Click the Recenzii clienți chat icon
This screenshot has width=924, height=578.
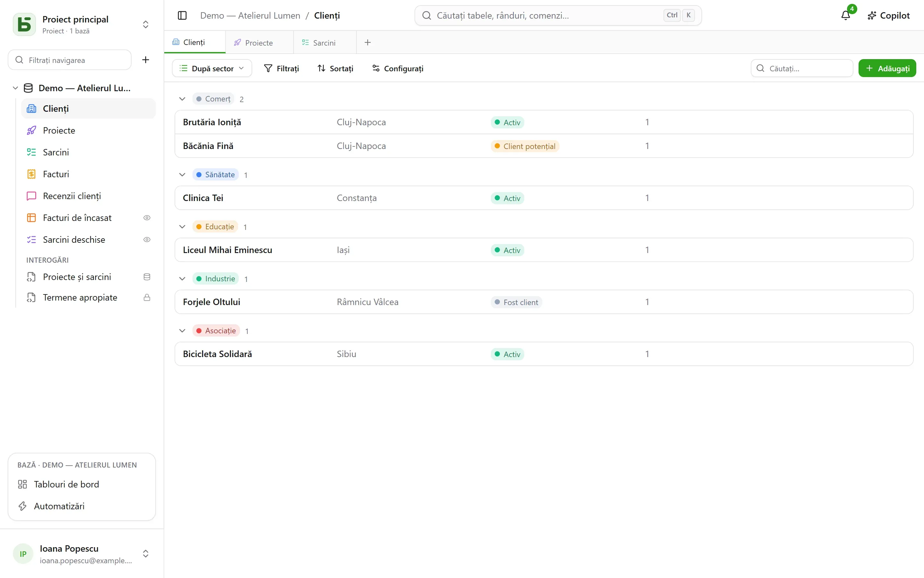pyautogui.click(x=31, y=196)
